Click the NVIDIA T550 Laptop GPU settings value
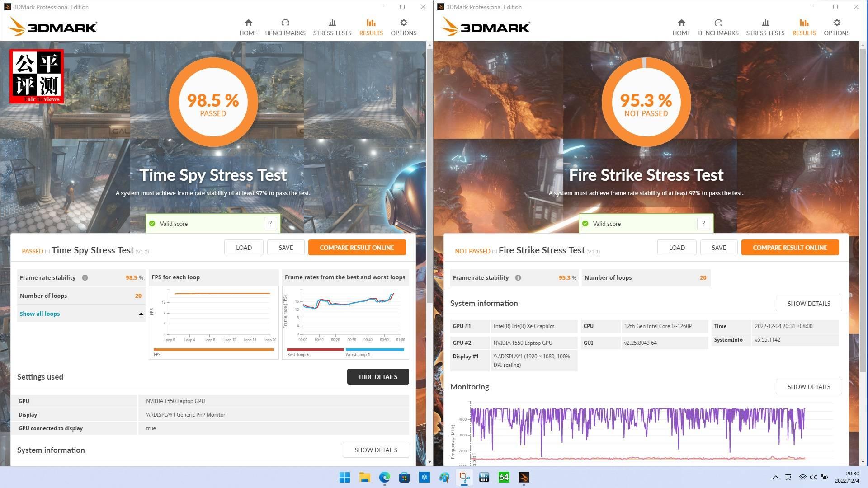This screenshot has height=488, width=868. [175, 401]
